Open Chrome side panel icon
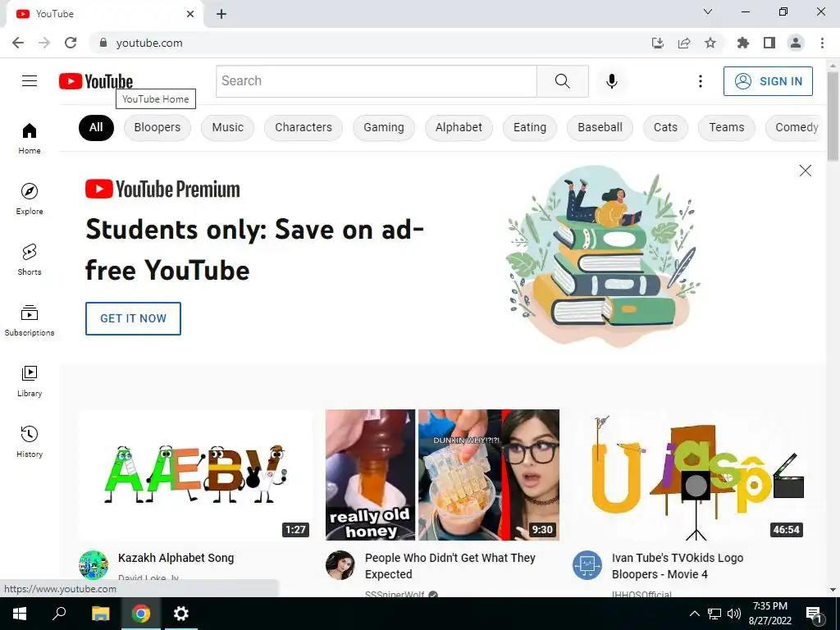 click(x=769, y=43)
